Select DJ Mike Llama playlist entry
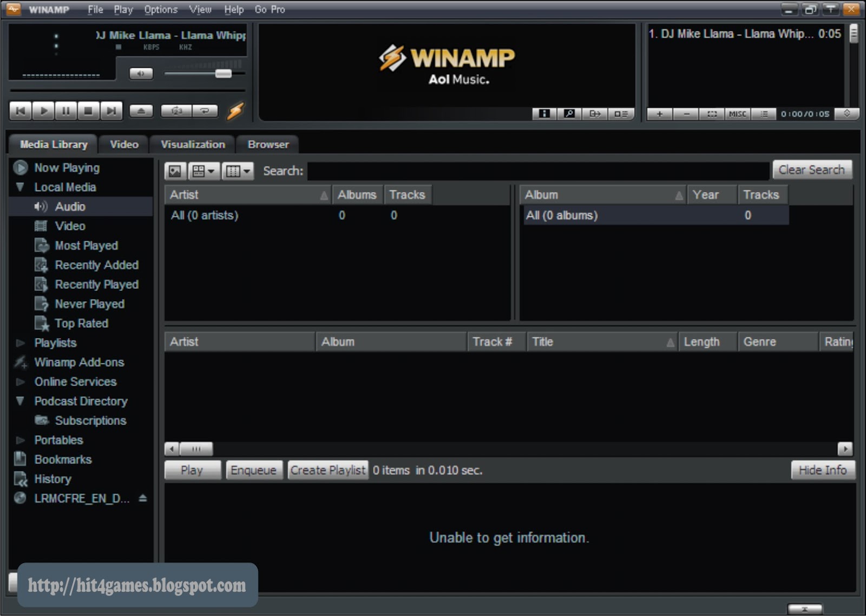Screen dimensions: 866x616 (x=745, y=34)
